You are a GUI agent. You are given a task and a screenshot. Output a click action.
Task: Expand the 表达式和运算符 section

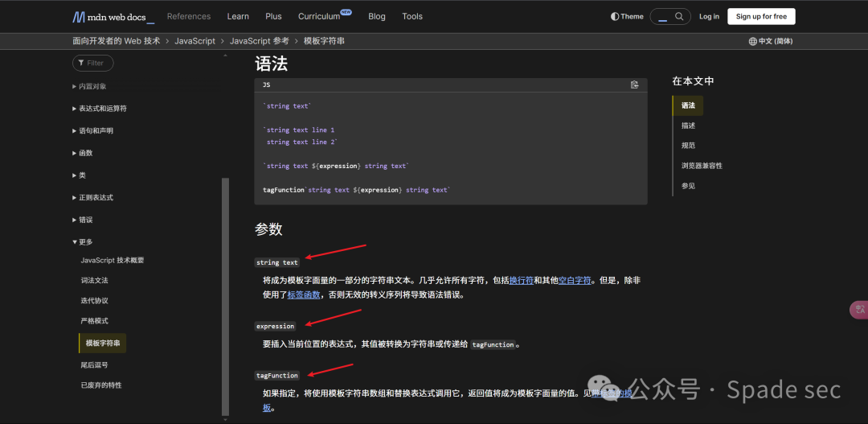pos(100,109)
